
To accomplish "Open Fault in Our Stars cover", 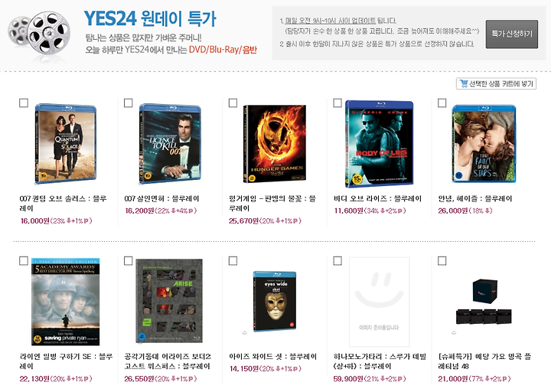I will coord(484,144).
